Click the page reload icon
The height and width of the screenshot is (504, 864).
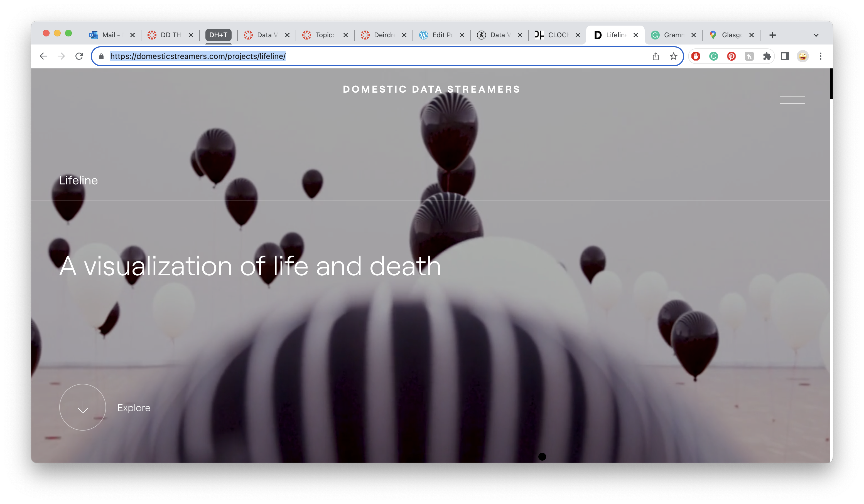79,56
